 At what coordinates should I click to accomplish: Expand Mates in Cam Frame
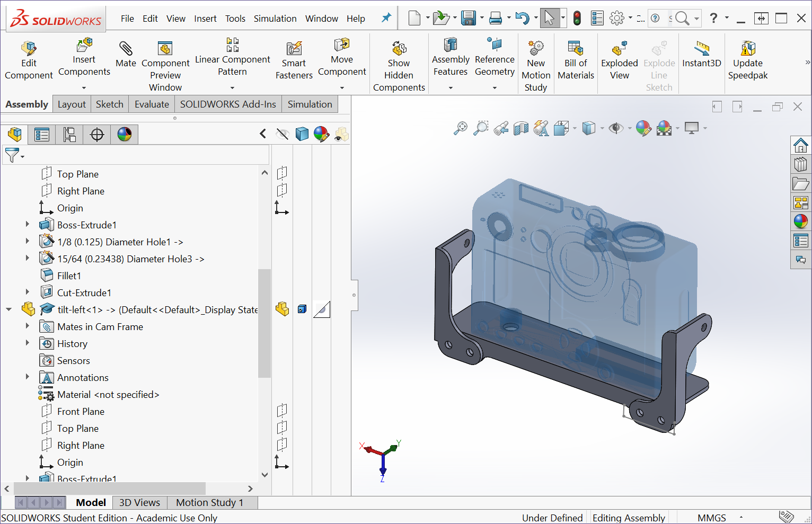pos(28,326)
